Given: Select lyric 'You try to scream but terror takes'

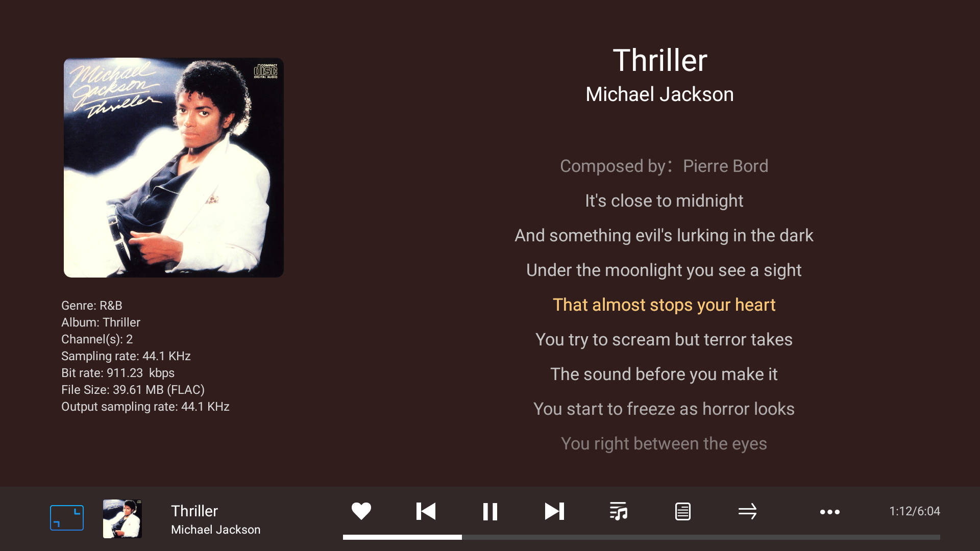Looking at the screenshot, I should coord(664,340).
